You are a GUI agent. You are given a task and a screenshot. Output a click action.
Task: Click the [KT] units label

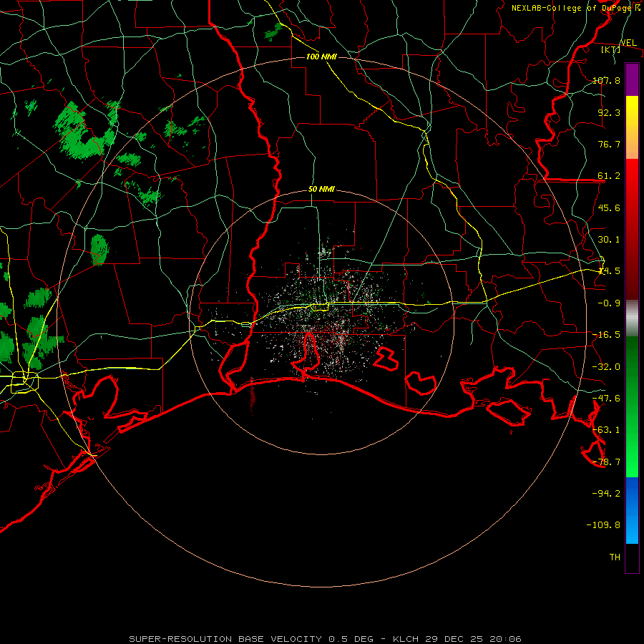611,49
